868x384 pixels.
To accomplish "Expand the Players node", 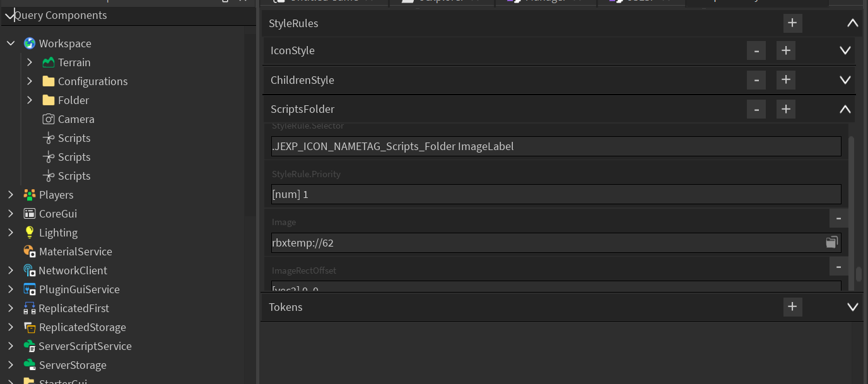I will tap(11, 195).
